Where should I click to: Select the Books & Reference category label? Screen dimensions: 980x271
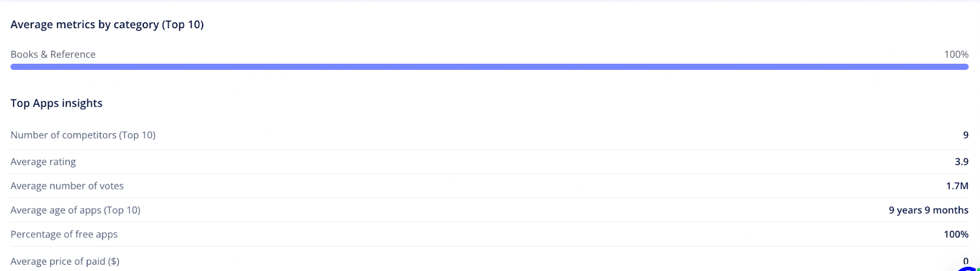(53, 55)
